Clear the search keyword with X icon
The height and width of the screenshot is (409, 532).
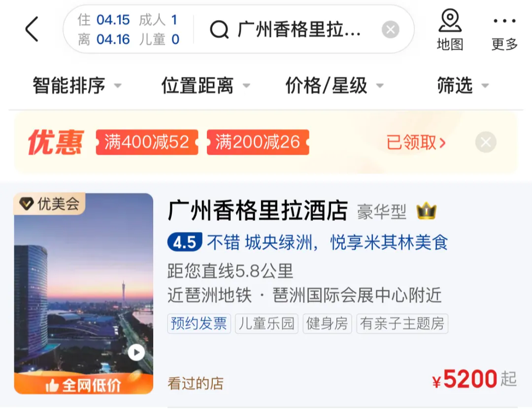coord(390,30)
